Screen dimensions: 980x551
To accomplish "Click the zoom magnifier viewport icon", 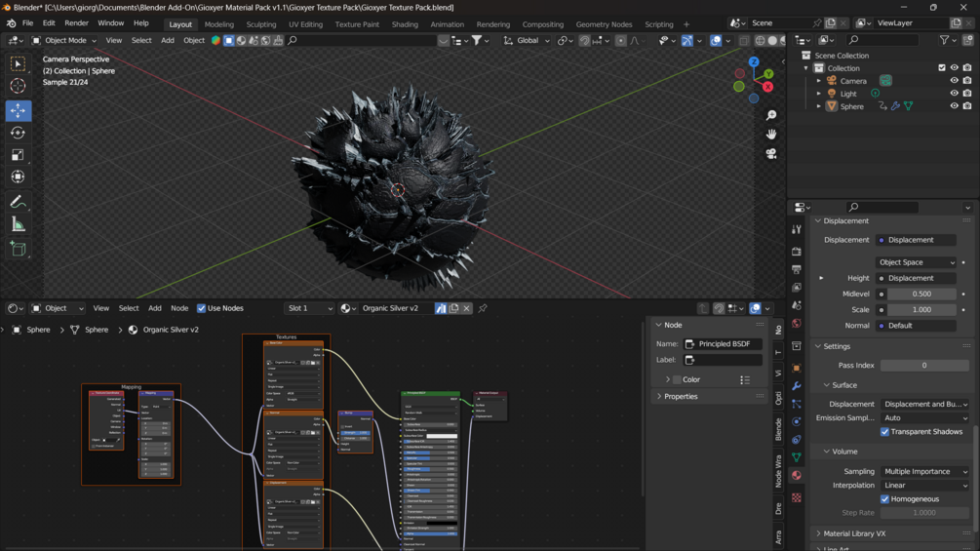I will (771, 115).
